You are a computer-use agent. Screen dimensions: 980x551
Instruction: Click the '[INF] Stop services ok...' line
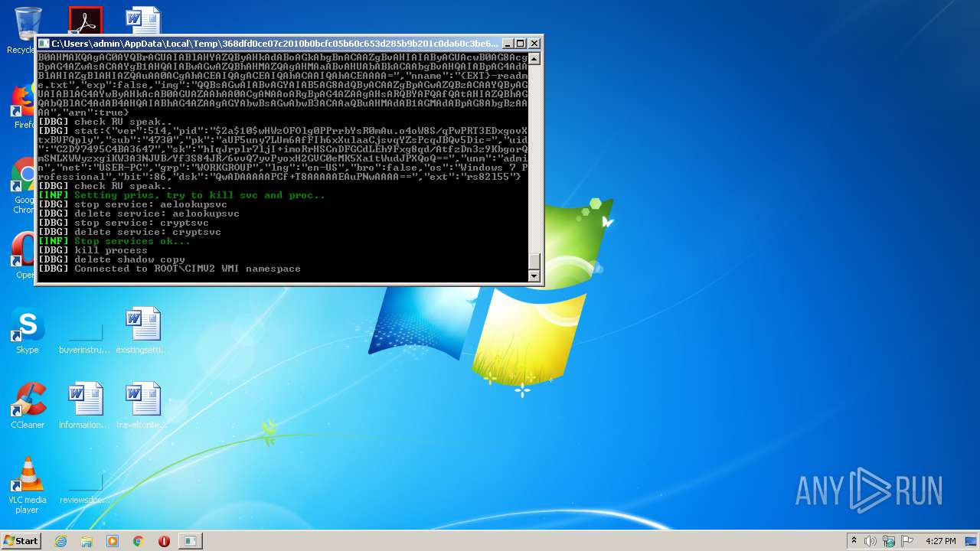(x=114, y=241)
